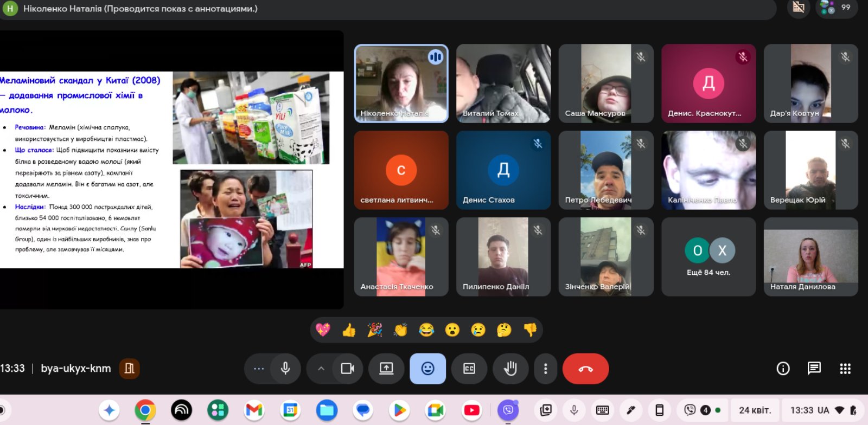Toggle the microphone on or off

285,369
